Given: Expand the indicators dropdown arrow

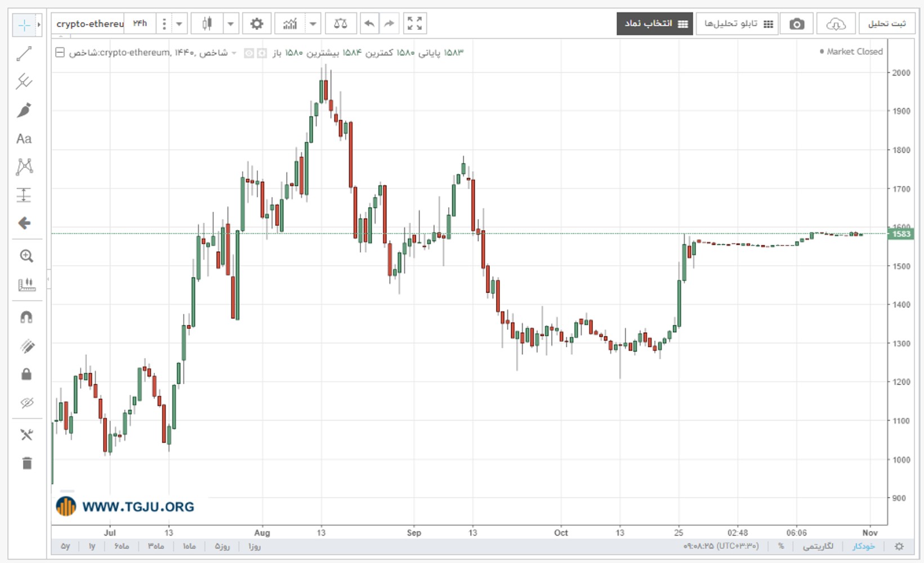Looking at the screenshot, I should [x=313, y=24].
